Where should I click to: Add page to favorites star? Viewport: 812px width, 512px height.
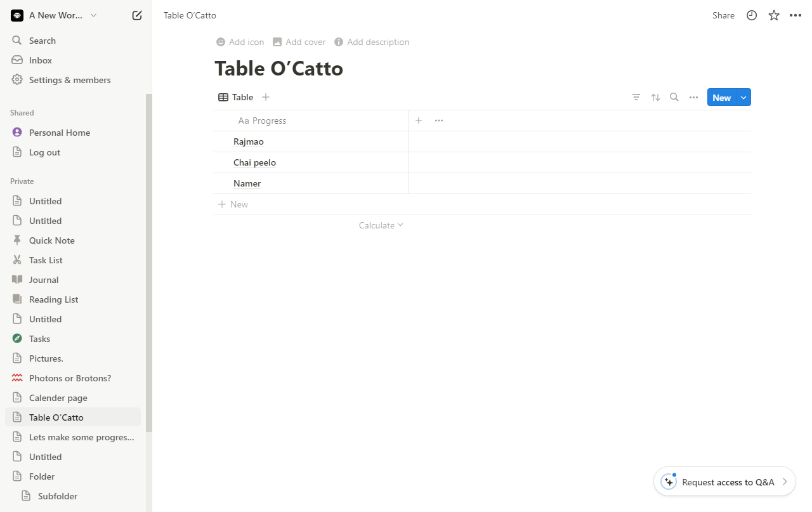pyautogui.click(x=774, y=15)
